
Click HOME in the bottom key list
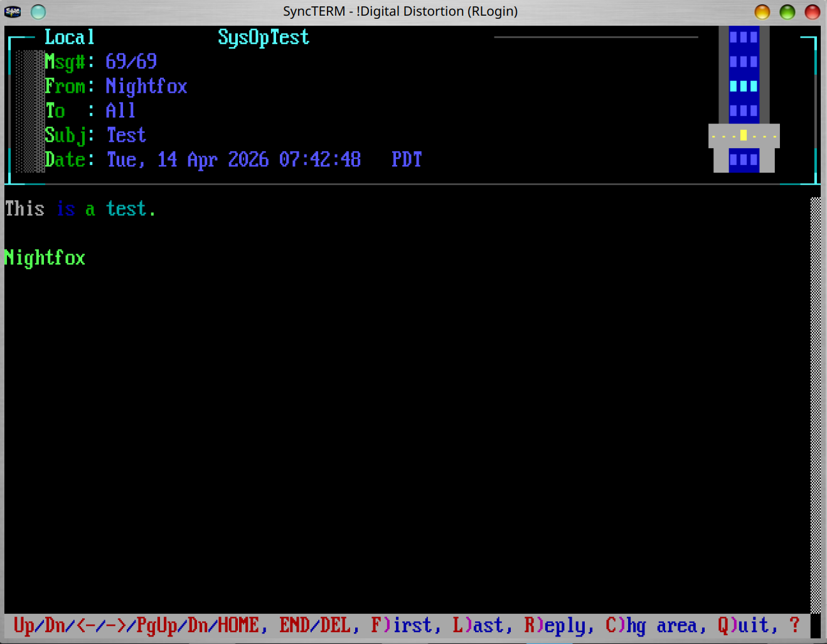pos(238,625)
